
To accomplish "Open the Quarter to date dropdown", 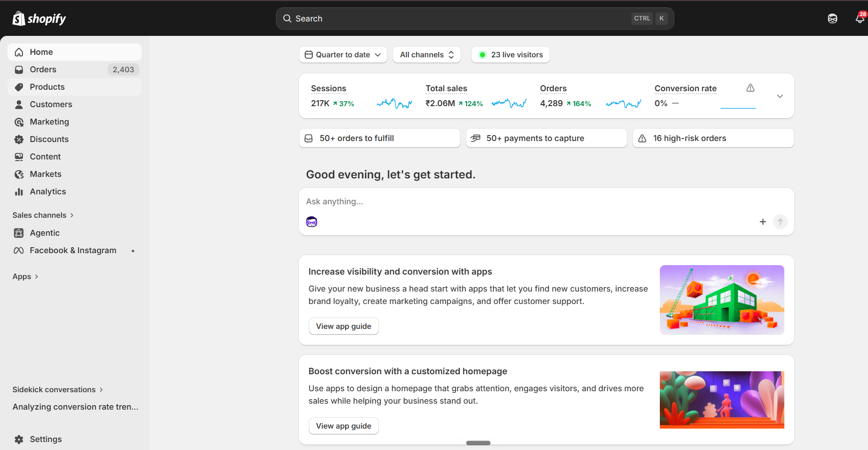I will click(x=343, y=55).
